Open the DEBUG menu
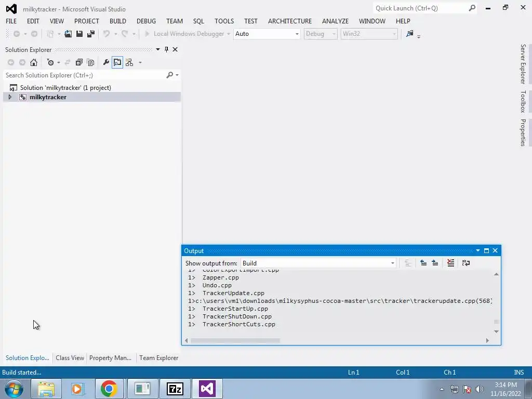532x399 pixels. click(x=146, y=21)
